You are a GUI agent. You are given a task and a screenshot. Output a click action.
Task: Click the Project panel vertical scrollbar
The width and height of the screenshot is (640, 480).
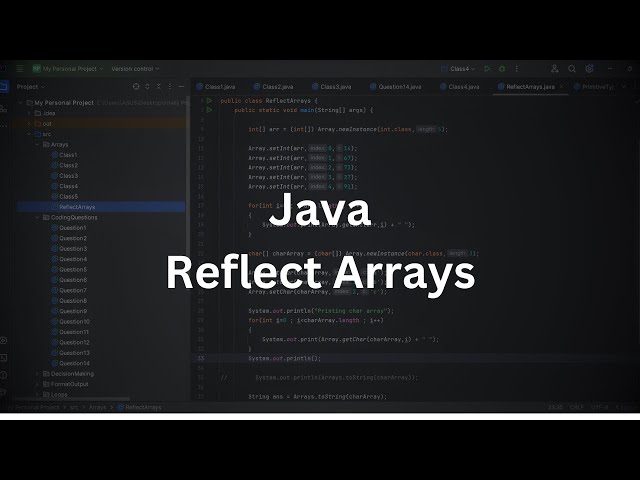[188, 176]
